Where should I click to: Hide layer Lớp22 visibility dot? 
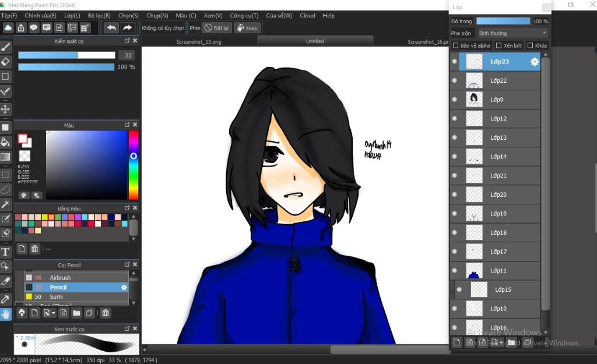click(x=454, y=80)
